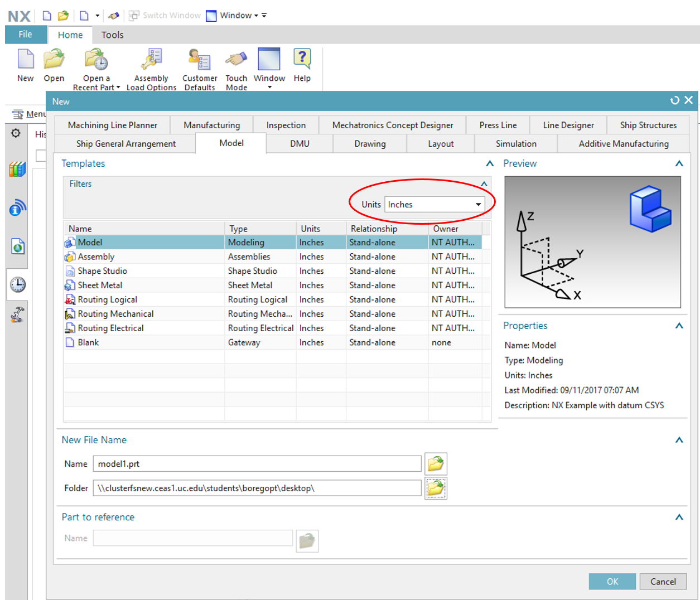Reset the New dialog with refresh icon
This screenshot has height=600, width=700.
click(675, 100)
